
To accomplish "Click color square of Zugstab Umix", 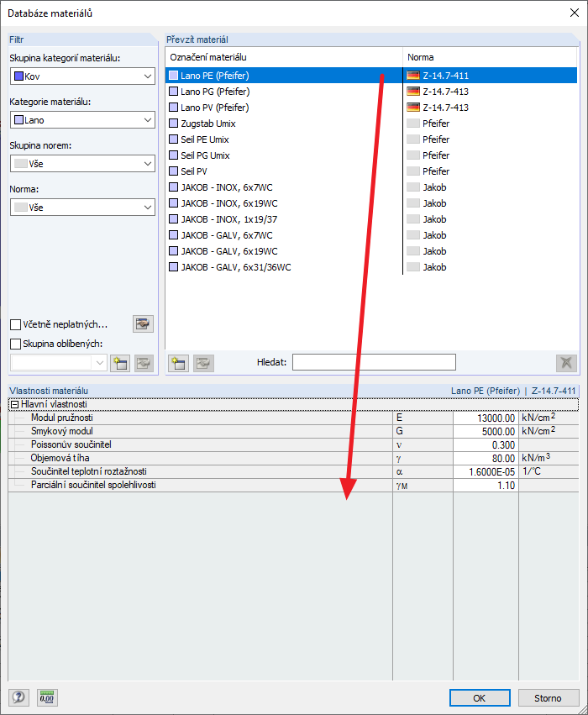I will 174,124.
